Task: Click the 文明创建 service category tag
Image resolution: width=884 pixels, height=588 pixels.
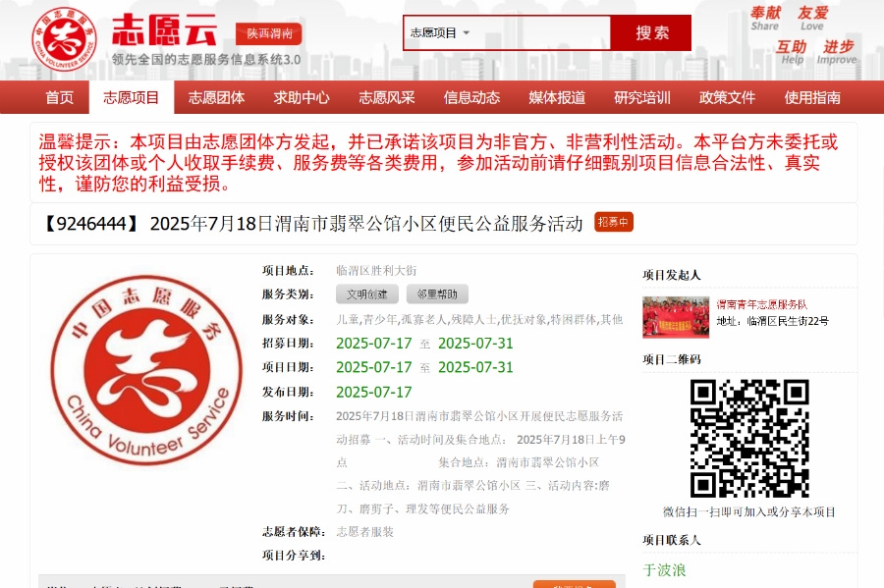Action: [x=367, y=294]
